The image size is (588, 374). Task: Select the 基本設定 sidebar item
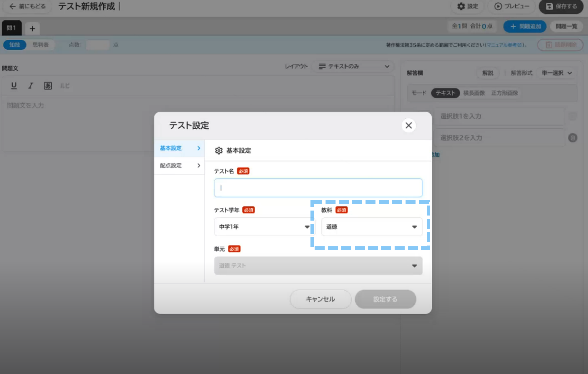179,148
